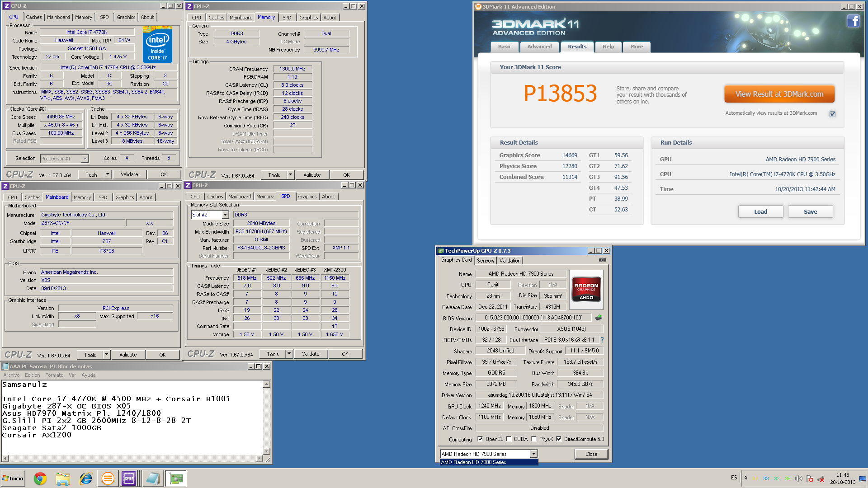Expand Tools dropdown arrow in CPU tab window

click(108, 174)
